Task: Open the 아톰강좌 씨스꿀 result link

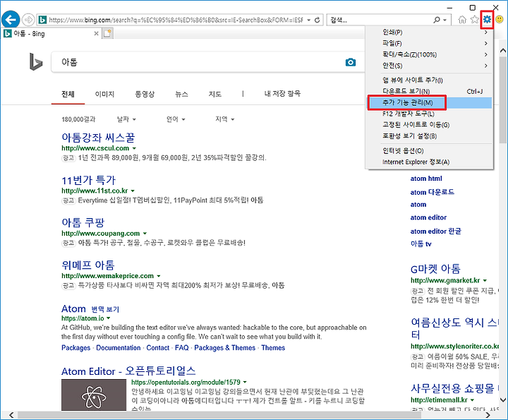Action: click(98, 138)
